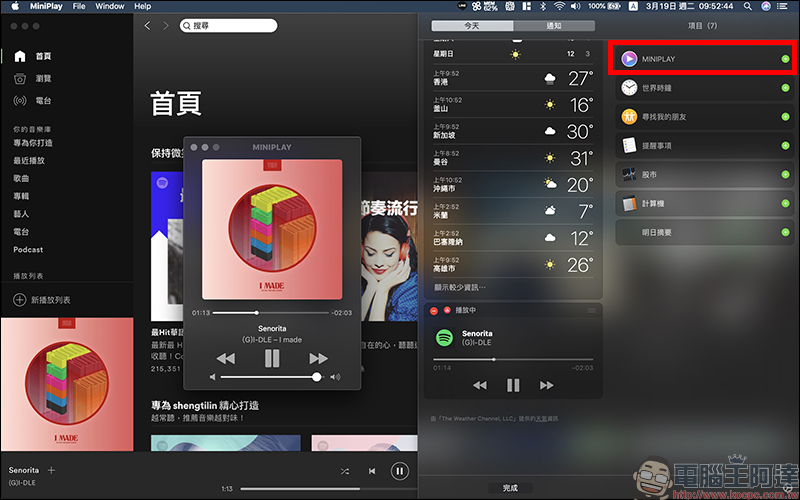Fast-forward in the MiniPlay window
The width and height of the screenshot is (800, 500).
pos(318,359)
